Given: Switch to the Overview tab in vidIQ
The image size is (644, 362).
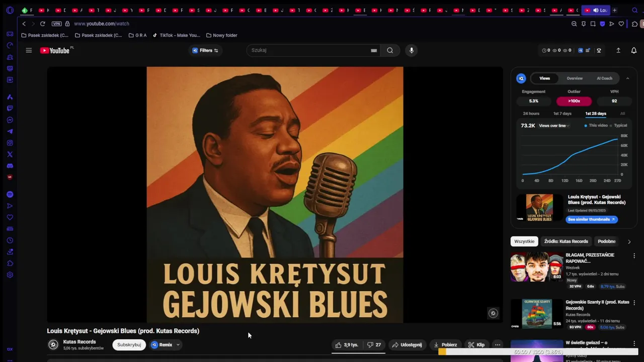Looking at the screenshot, I should pyautogui.click(x=575, y=78).
